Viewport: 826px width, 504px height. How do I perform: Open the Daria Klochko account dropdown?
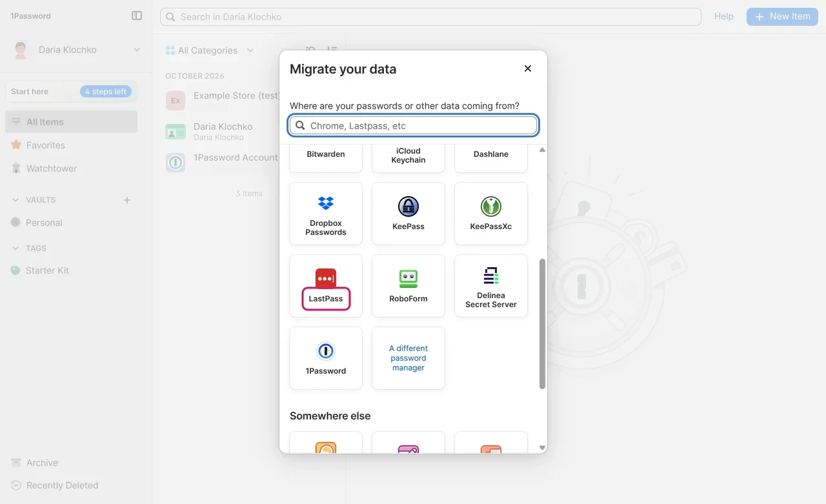(x=76, y=50)
